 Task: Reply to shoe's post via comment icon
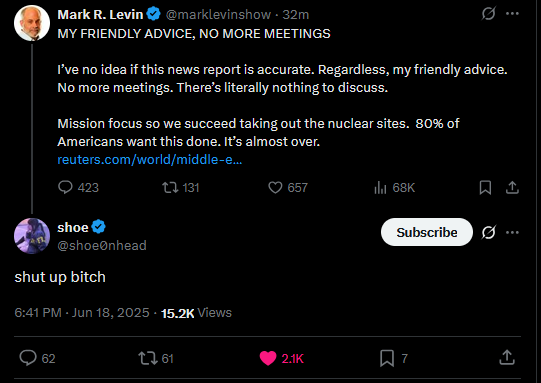pyautogui.click(x=28, y=358)
